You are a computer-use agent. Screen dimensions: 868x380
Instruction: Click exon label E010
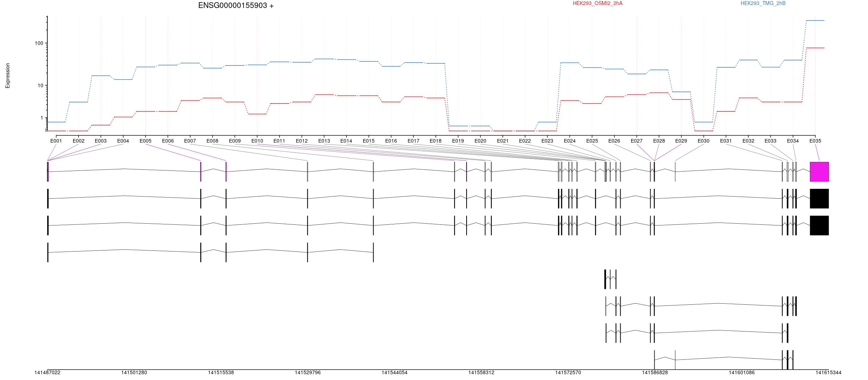coord(257,141)
